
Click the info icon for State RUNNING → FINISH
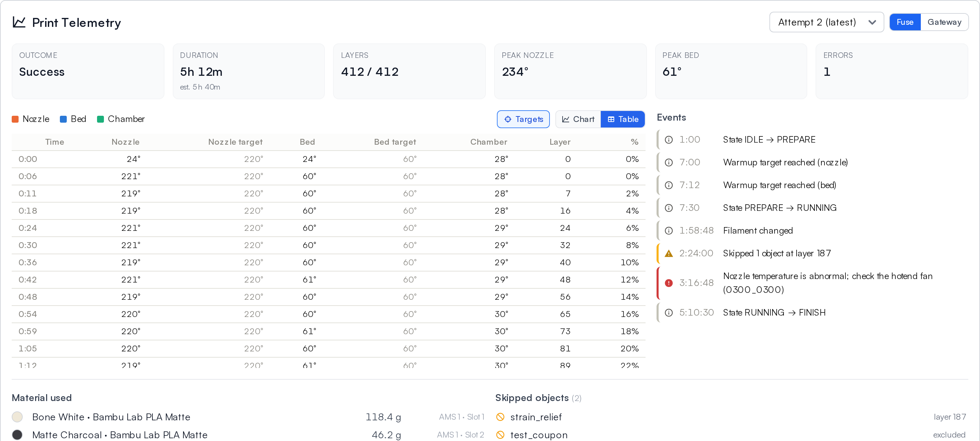(669, 312)
